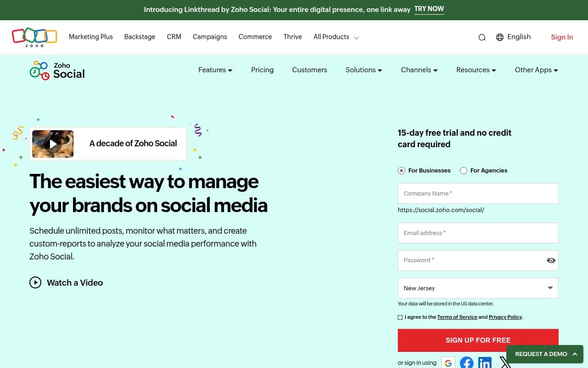Play the decade of Zoho Social video

tap(52, 144)
